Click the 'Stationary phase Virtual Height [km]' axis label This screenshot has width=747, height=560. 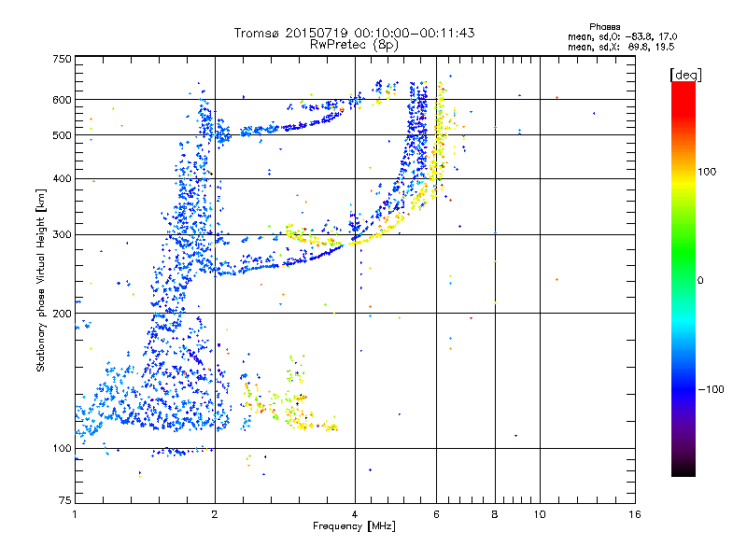coord(41,281)
